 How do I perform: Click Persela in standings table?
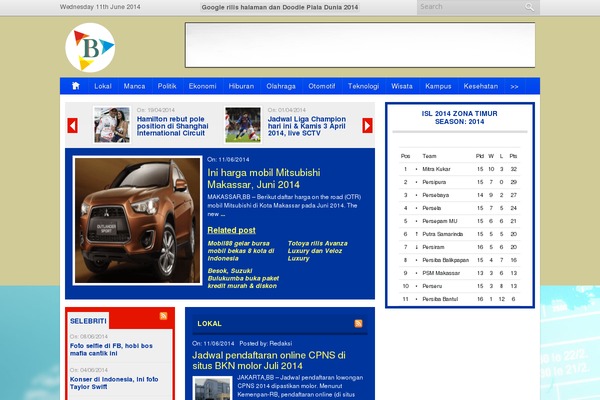432,208
